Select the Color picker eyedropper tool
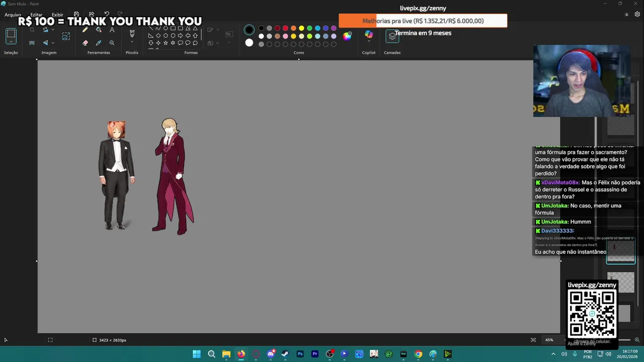This screenshot has width=644, height=362. click(x=99, y=43)
